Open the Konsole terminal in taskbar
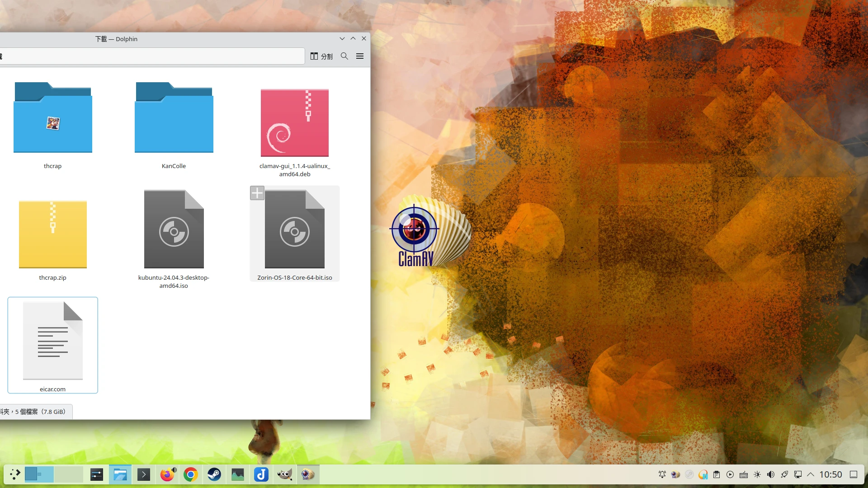This screenshot has width=868, height=488. coord(143,474)
